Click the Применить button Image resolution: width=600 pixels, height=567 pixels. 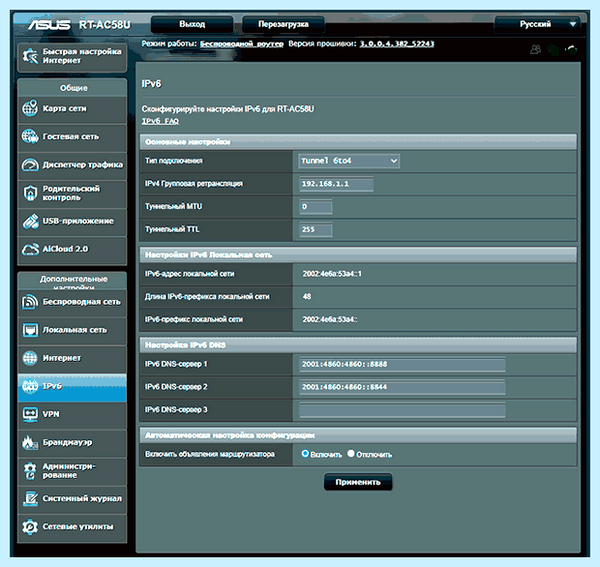(x=358, y=482)
